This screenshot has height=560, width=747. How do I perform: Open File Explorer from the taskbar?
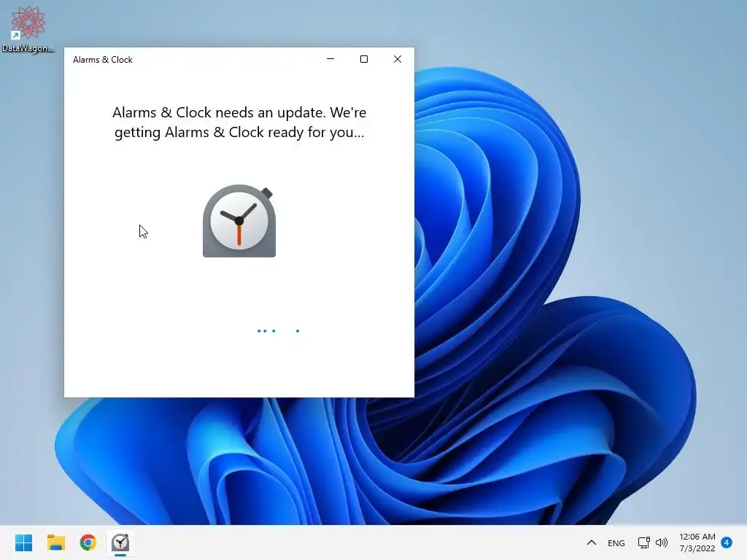[x=55, y=542]
